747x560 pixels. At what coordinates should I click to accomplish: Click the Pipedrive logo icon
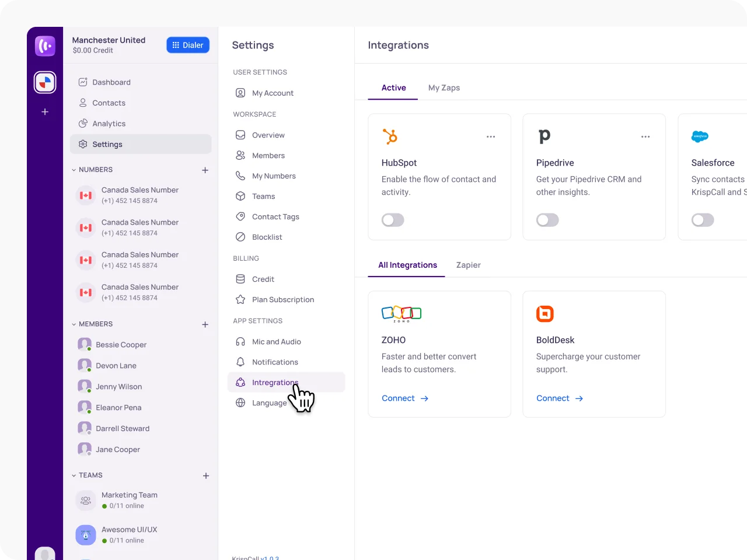[x=544, y=136]
